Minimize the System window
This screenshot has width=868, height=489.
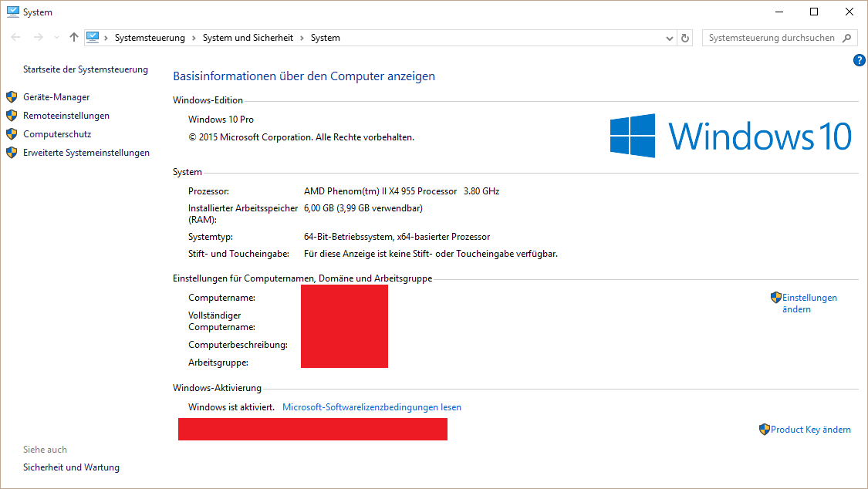point(779,12)
